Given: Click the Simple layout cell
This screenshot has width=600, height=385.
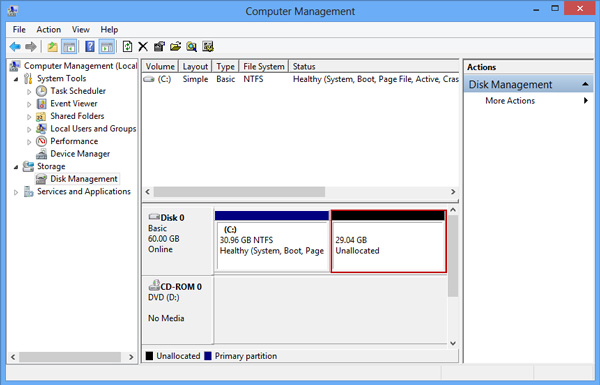Looking at the screenshot, I should [x=195, y=79].
